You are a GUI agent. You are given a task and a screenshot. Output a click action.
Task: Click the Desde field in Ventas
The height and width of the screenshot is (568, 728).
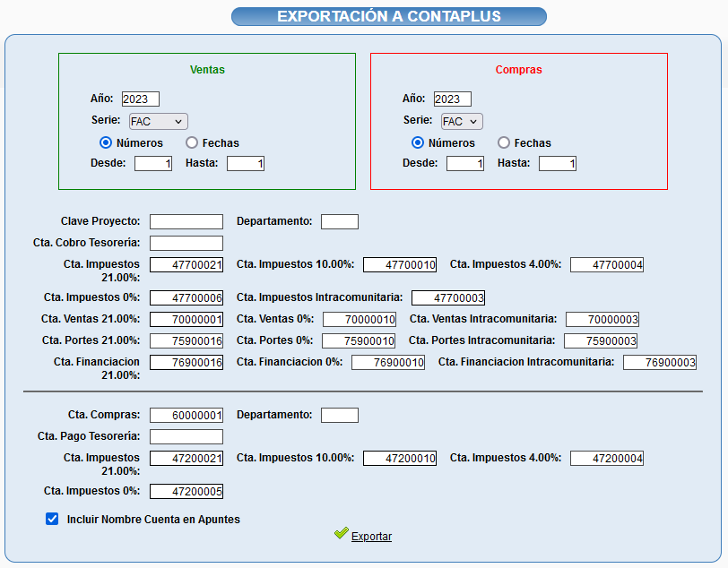tap(153, 163)
